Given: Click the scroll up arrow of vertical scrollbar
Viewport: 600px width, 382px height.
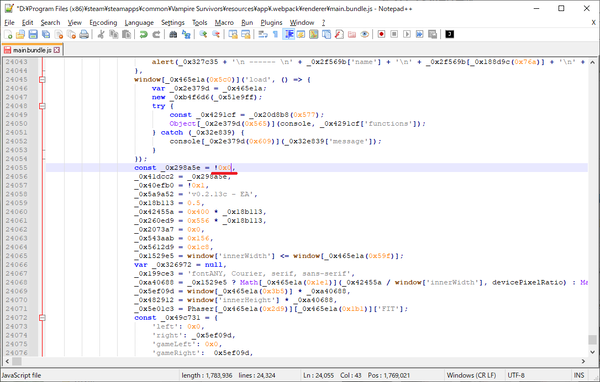Looking at the screenshot, I should point(592,62).
